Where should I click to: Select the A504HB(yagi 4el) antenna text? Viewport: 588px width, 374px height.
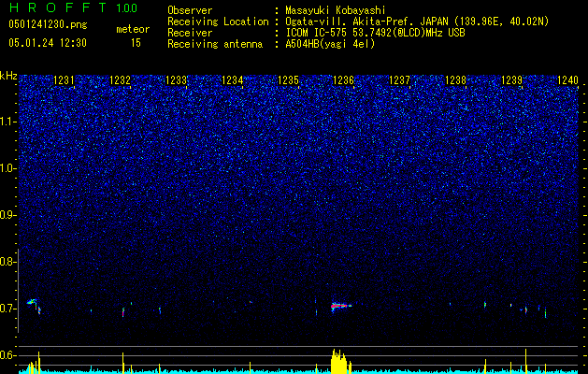[330, 44]
